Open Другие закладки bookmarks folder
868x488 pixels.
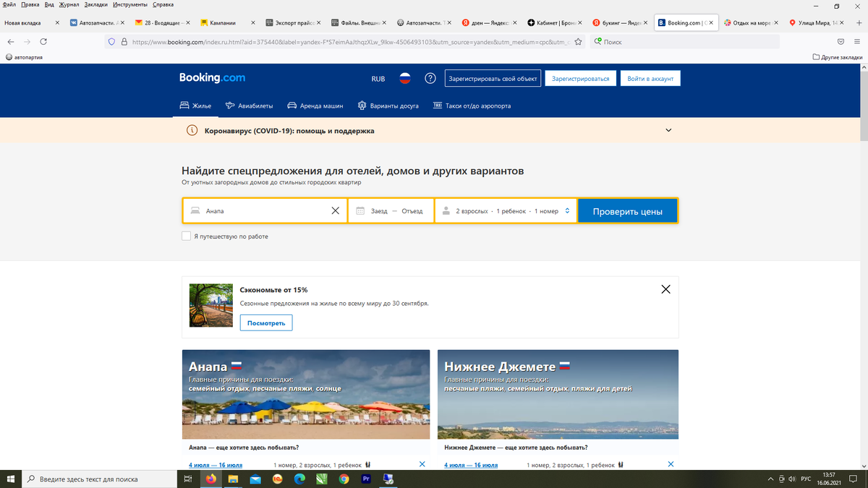tap(838, 57)
